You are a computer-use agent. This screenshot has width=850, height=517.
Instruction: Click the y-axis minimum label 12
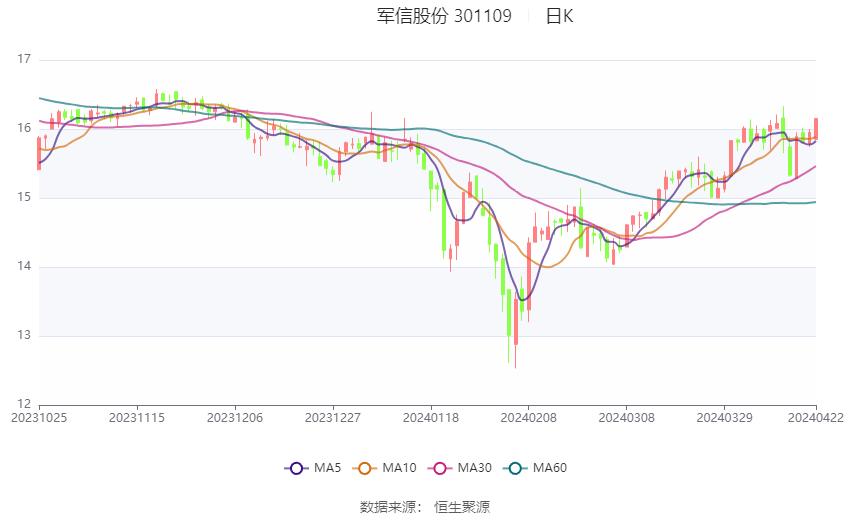[x=24, y=404]
